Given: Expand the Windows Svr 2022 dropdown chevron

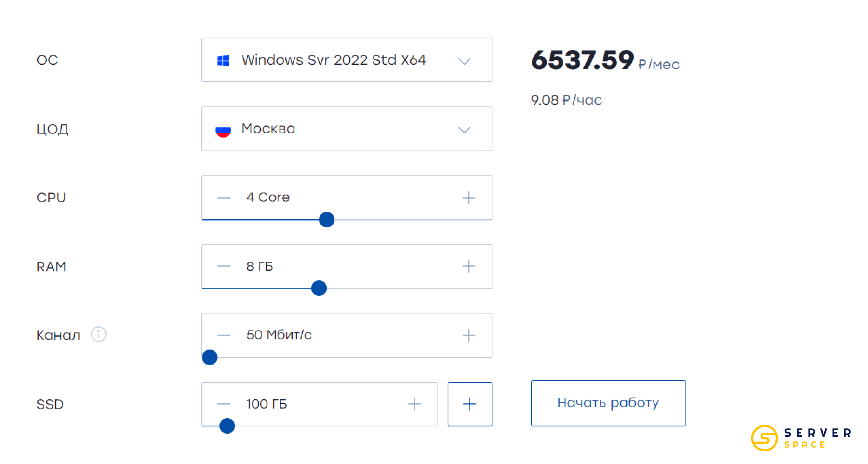Looking at the screenshot, I should tap(464, 61).
